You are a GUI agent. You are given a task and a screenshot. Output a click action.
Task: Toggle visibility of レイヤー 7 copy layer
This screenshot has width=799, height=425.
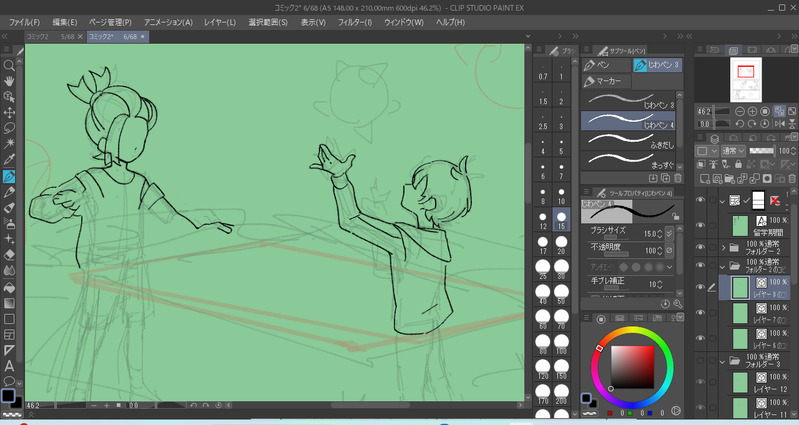(x=701, y=313)
